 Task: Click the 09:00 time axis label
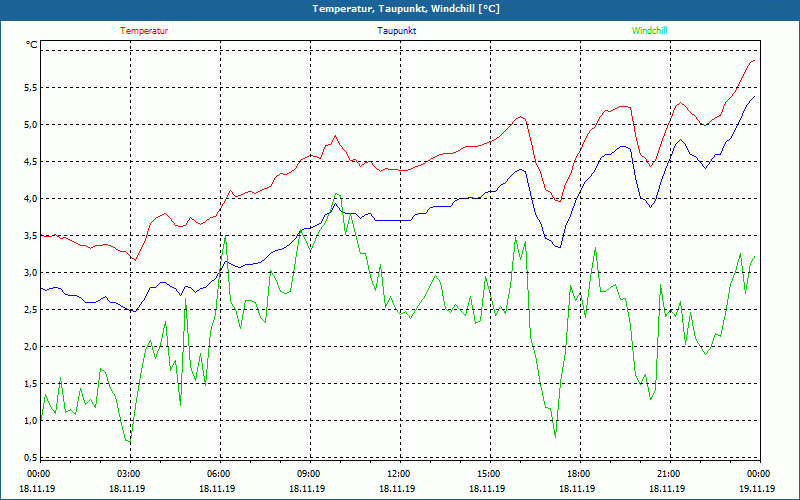tap(308, 474)
